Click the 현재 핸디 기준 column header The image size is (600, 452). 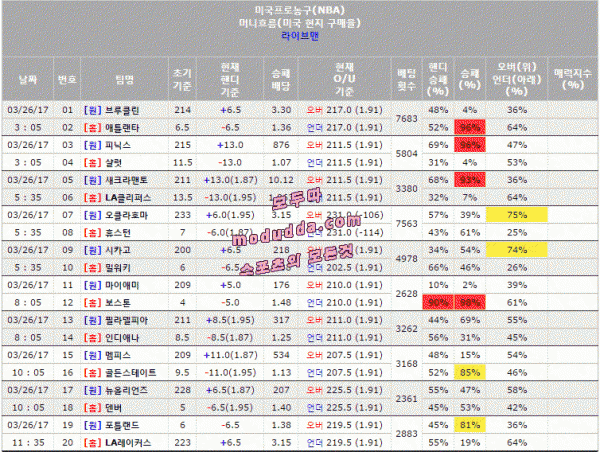point(230,80)
